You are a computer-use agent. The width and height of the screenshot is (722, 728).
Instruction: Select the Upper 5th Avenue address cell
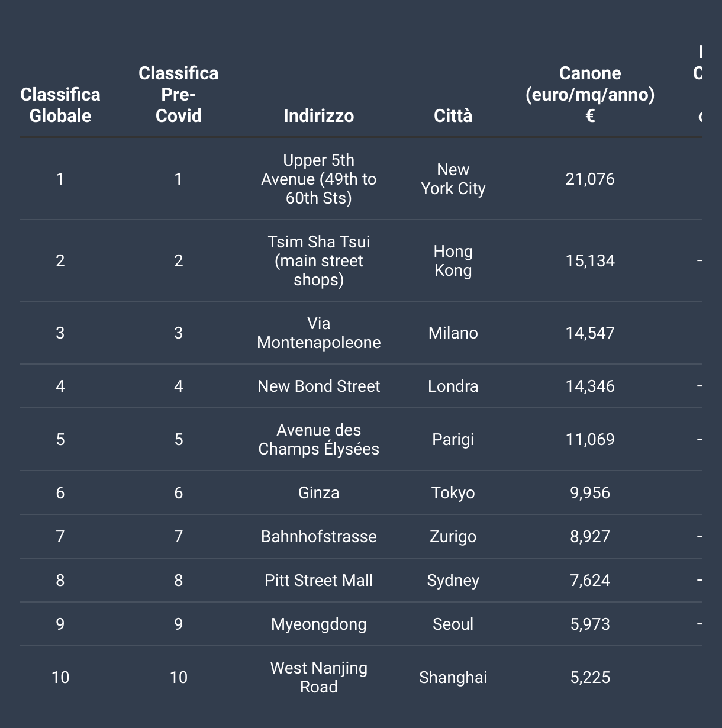tap(318, 179)
